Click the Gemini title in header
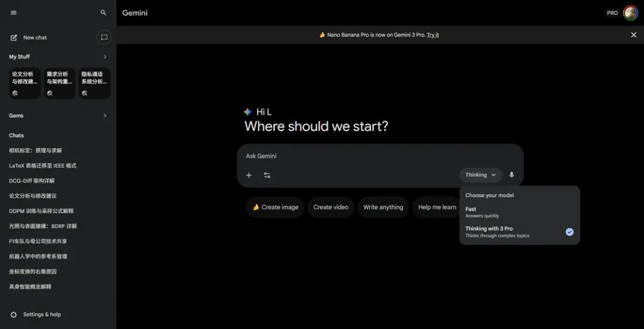Viewport: 644px width, 329px height. click(x=135, y=13)
